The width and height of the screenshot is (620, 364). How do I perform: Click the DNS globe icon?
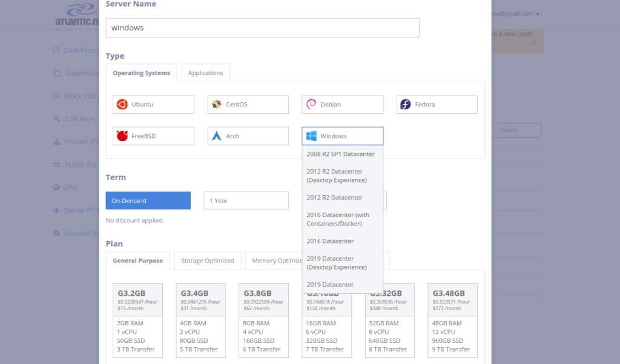tap(56, 187)
